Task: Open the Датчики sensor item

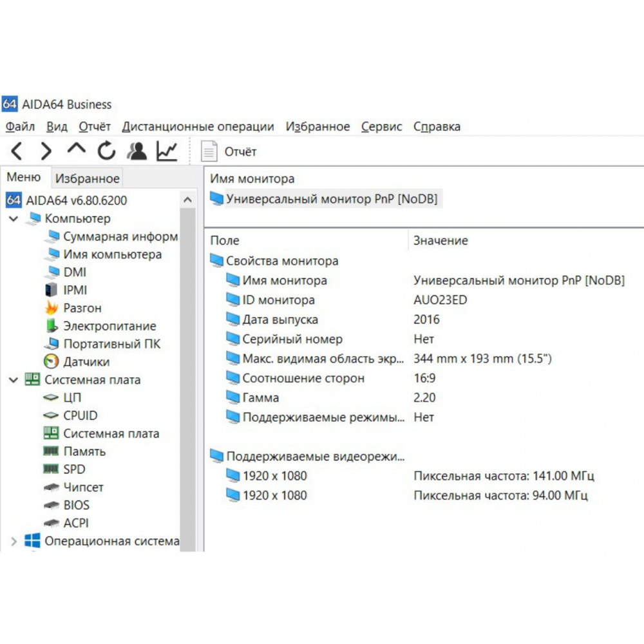Action: [x=77, y=361]
